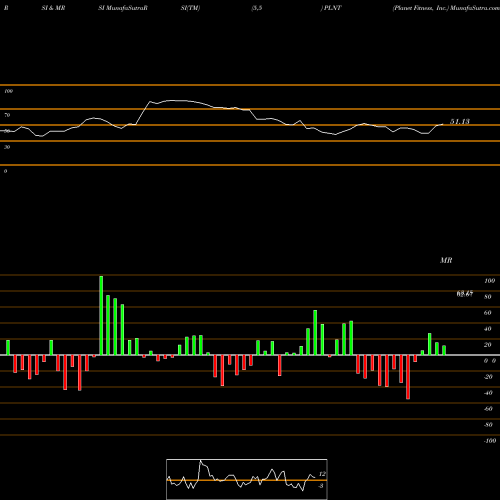The width and height of the screenshot is (500, 500).
Task: Click the 62.67 value in MR panel
Action: pyautogui.click(x=465, y=294)
